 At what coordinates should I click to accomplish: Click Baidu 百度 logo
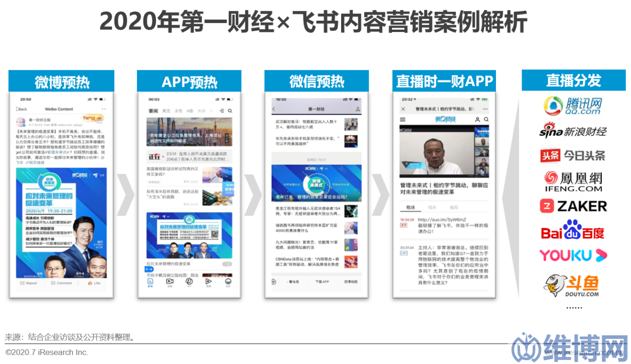pos(572,230)
